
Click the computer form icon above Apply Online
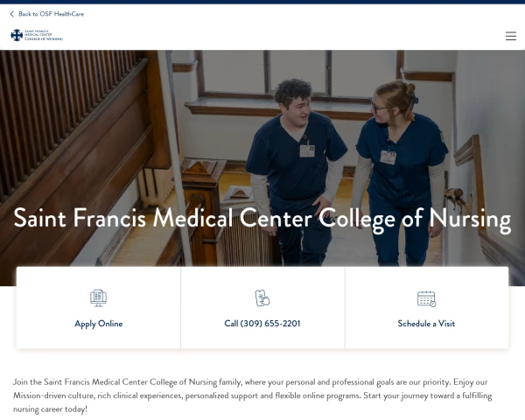tap(98, 298)
